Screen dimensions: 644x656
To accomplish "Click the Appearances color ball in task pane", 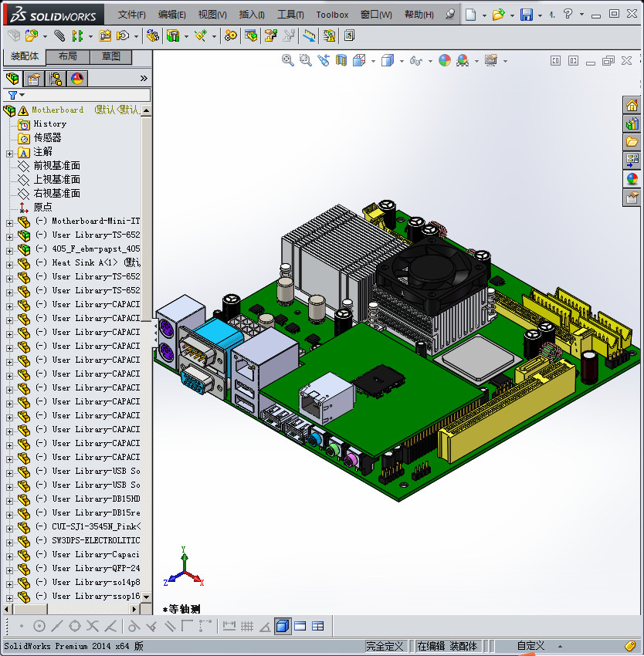I will coord(632,179).
